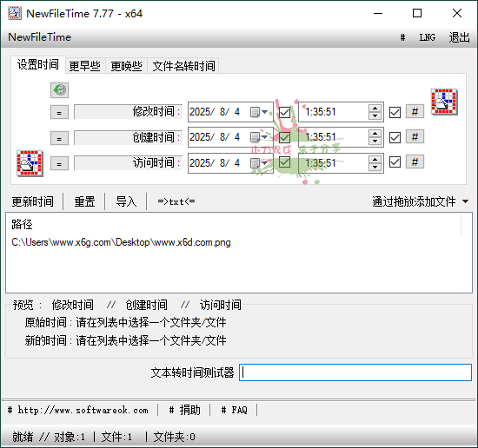Image resolution: width=478 pixels, height=448 pixels.
Task: Click the 导入 button
Action: coord(126,201)
